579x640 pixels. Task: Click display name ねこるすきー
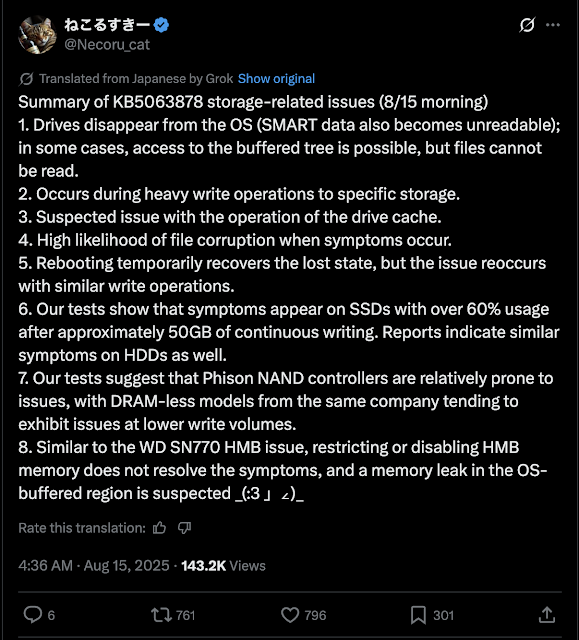click(107, 25)
